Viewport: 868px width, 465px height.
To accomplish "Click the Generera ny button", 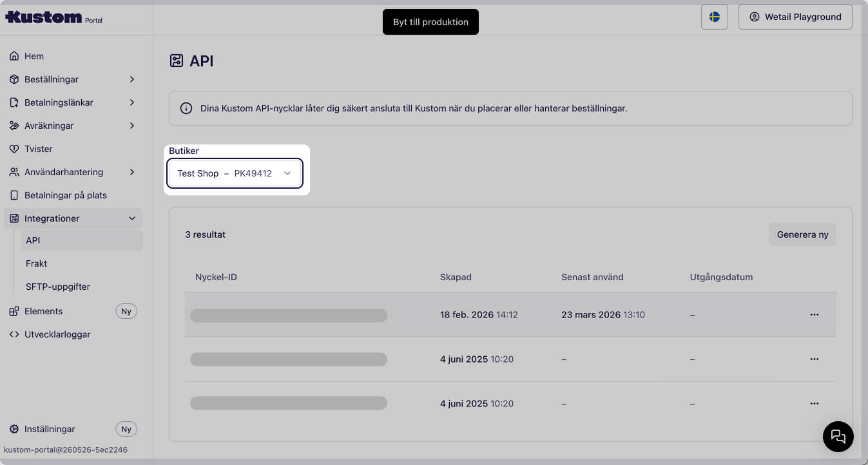I will coord(802,234).
